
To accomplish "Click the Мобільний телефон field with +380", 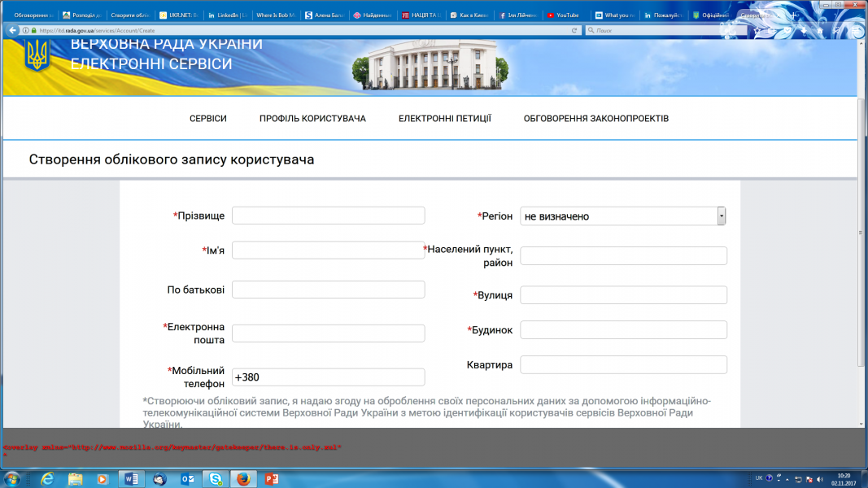I will click(328, 377).
